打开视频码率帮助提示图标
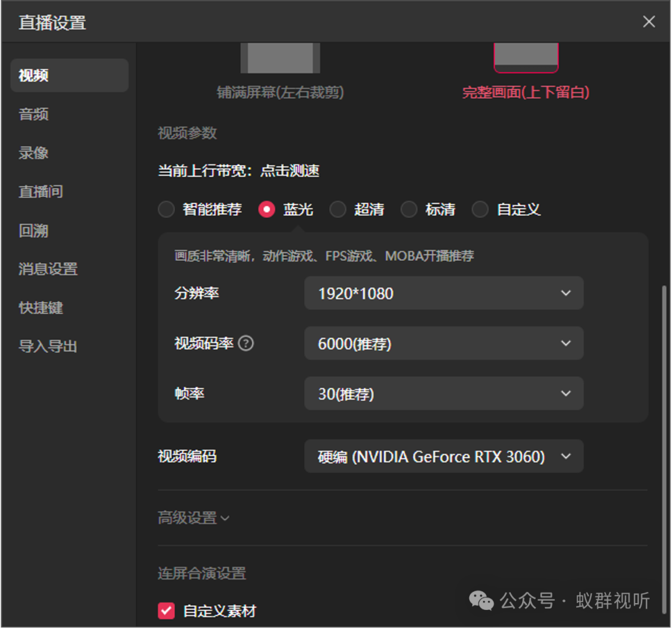Image resolution: width=672 pixels, height=628 pixels. pyautogui.click(x=245, y=343)
